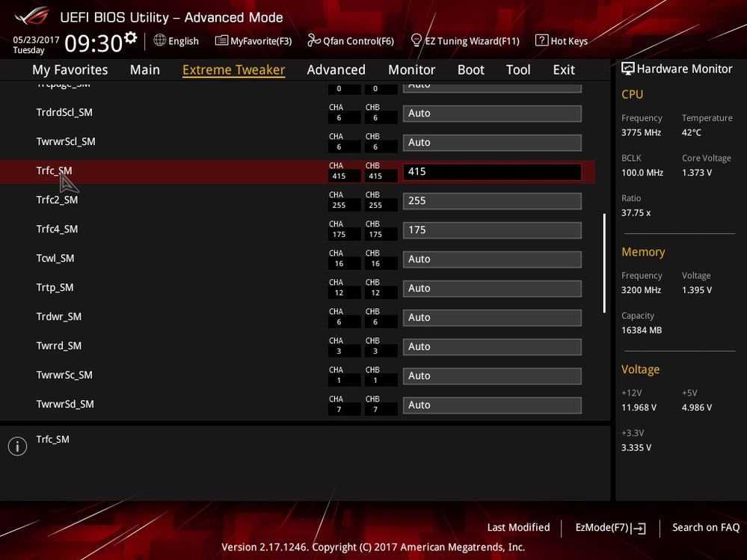
Task: Edit the Trfc4_SM value 175 field
Action: (492, 230)
